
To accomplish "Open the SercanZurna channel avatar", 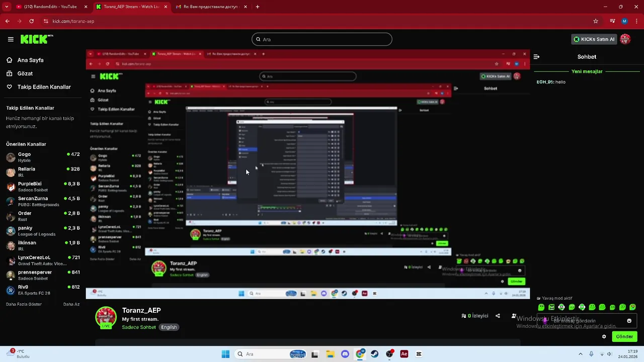I will point(11,201).
